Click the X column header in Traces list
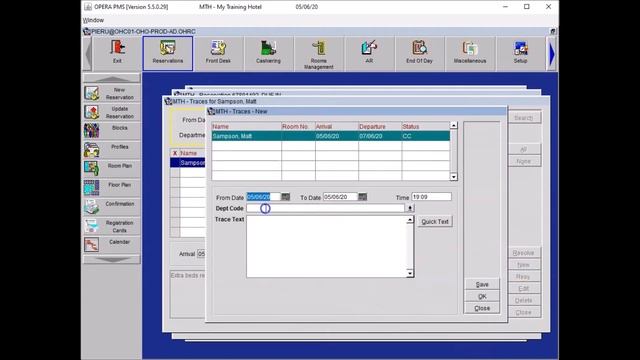 (x=175, y=153)
